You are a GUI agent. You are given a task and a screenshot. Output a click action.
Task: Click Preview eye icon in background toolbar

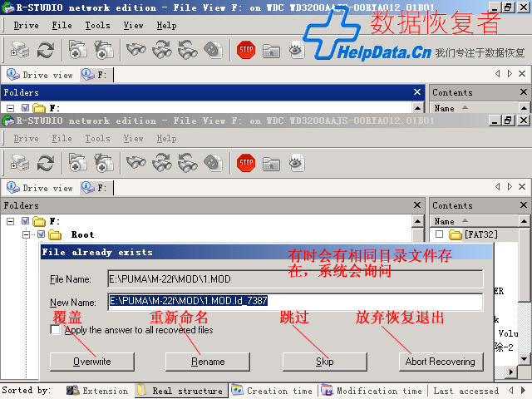297,50
